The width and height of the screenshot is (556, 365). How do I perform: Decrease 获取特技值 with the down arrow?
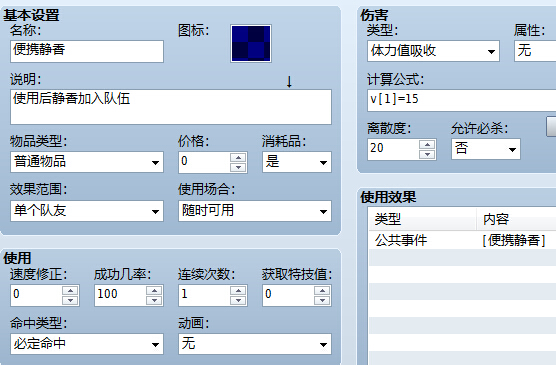click(x=322, y=300)
